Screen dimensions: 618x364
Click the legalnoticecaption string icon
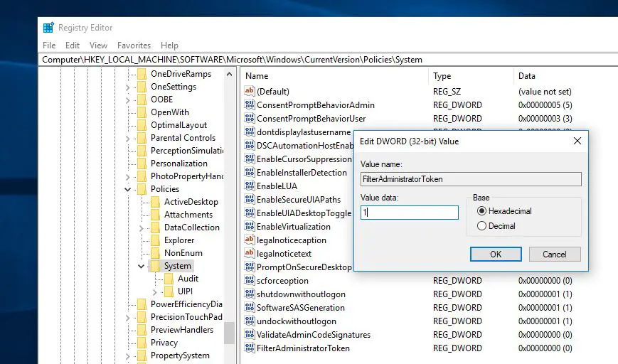tap(249, 240)
